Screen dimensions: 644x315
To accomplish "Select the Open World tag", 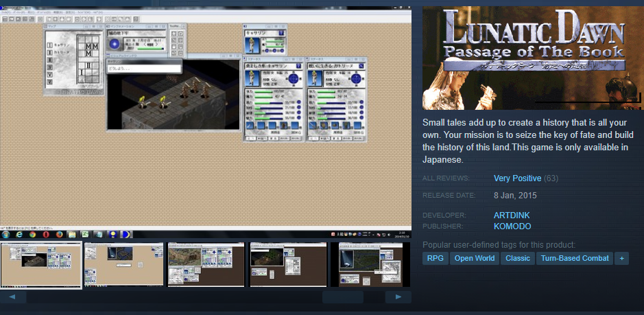I will pos(475,259).
